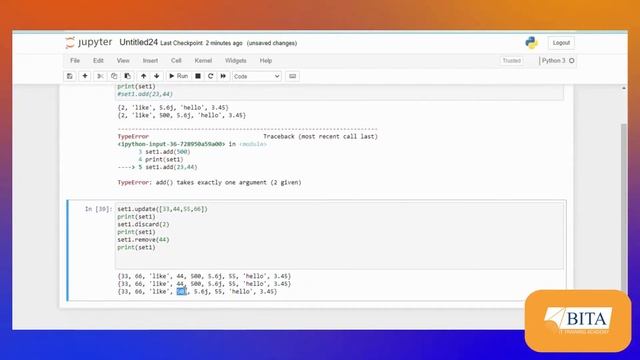Insert a cell below with plus icon

tap(85, 76)
